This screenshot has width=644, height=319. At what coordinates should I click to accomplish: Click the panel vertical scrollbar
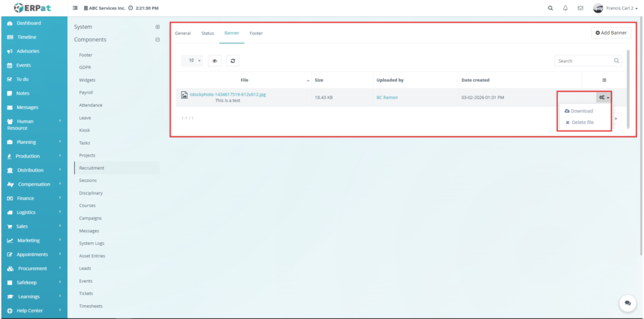click(628, 89)
